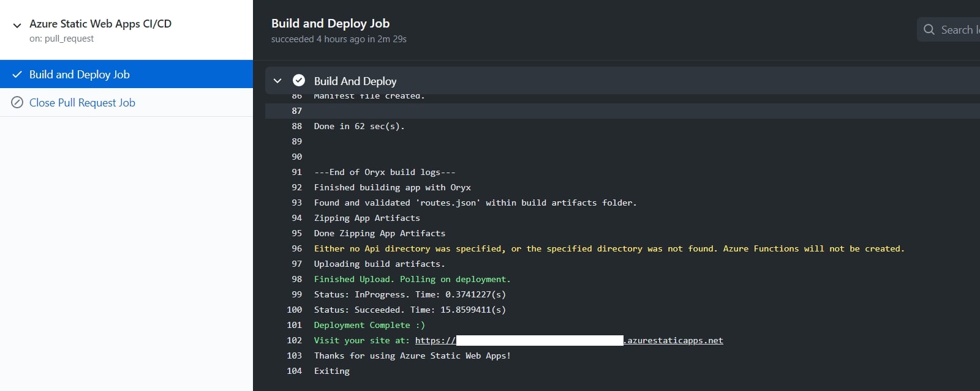Screen dimensions: 980x391
Task: Click the yellow Api directory warning line
Action: point(609,248)
